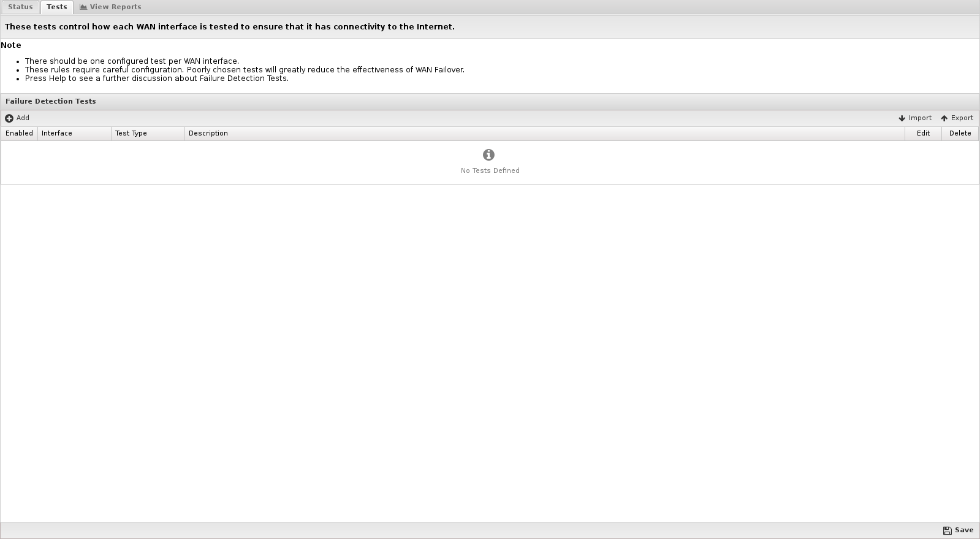Select the Tests tab

point(57,7)
